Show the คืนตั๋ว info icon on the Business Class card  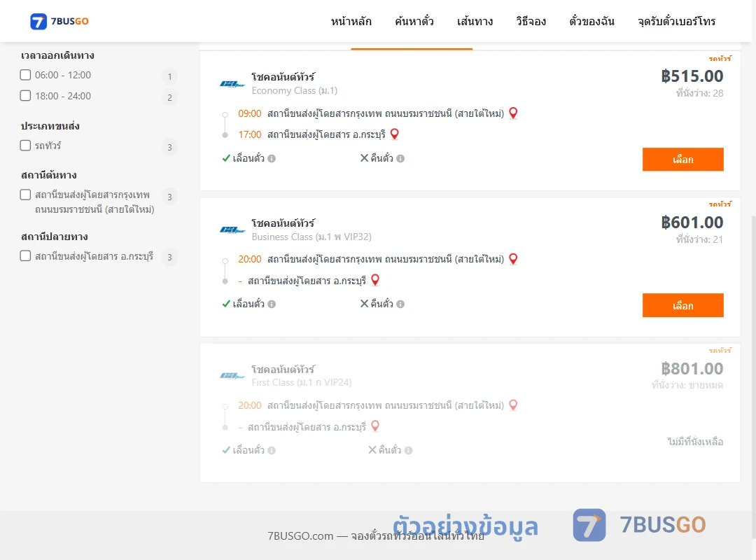400,304
